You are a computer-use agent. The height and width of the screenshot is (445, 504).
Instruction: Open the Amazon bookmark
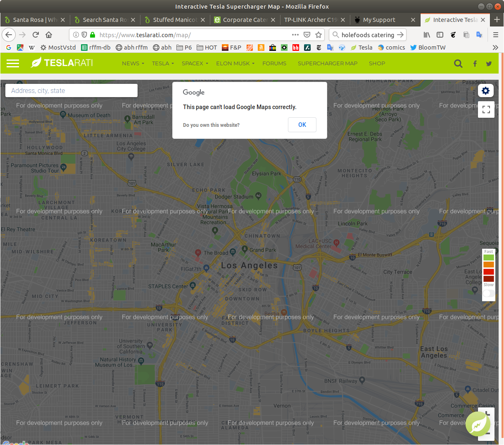pos(261,48)
